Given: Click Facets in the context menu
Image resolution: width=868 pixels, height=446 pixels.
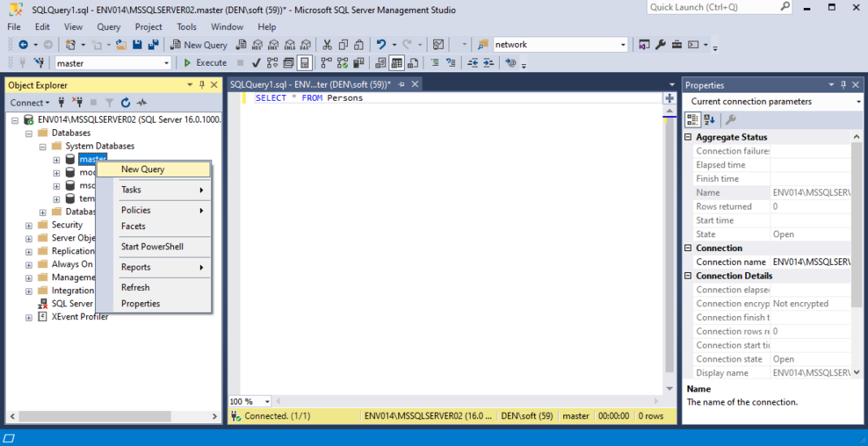Looking at the screenshot, I should (x=154, y=227).
